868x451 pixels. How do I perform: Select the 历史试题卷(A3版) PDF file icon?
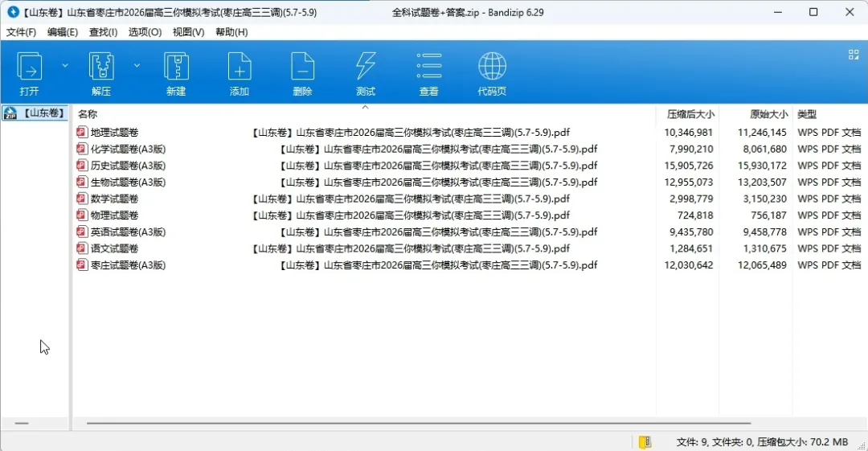click(82, 165)
